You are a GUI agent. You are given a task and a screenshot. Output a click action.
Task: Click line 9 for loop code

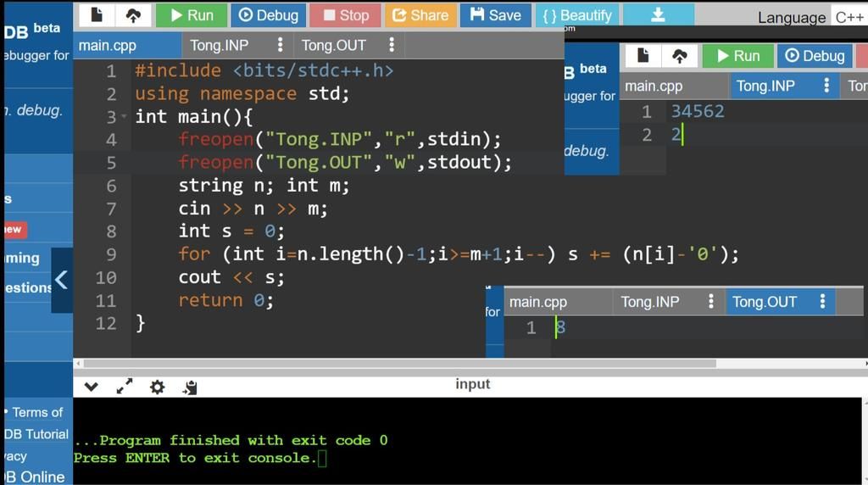coord(459,254)
